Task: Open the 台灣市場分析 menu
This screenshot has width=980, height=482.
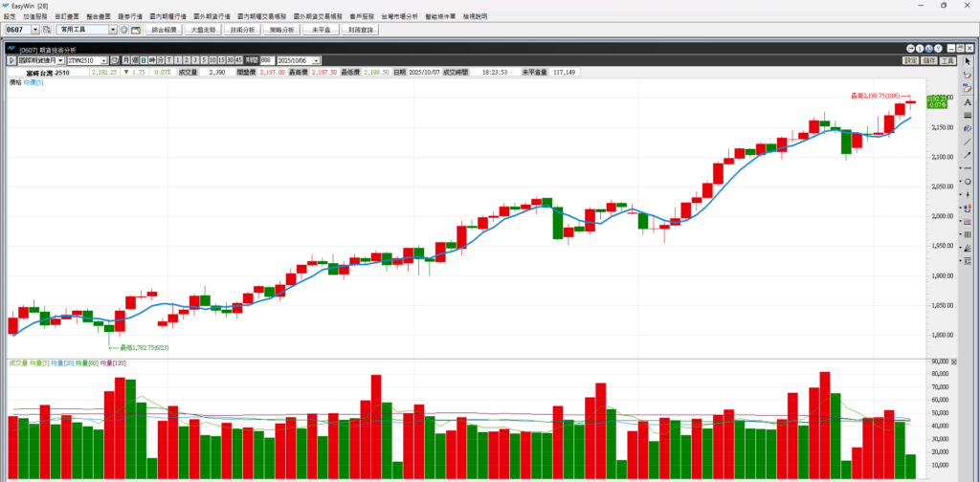Action: click(398, 16)
